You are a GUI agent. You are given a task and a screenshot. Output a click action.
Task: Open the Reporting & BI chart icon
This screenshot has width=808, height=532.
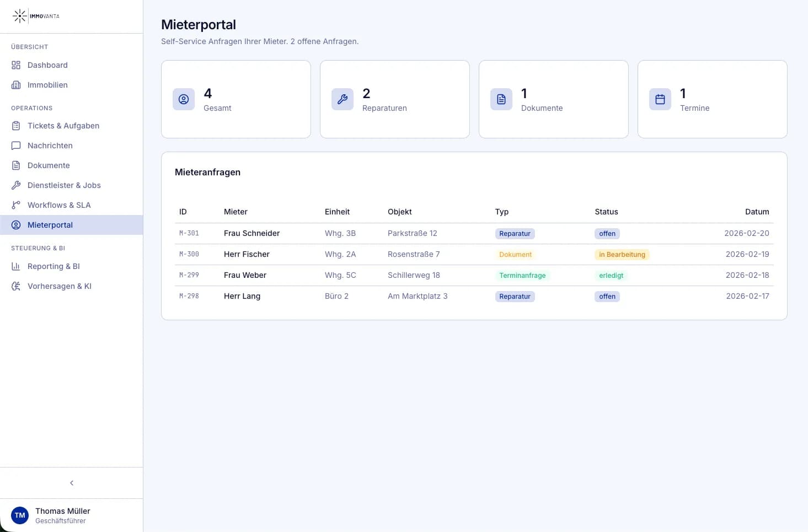16,266
